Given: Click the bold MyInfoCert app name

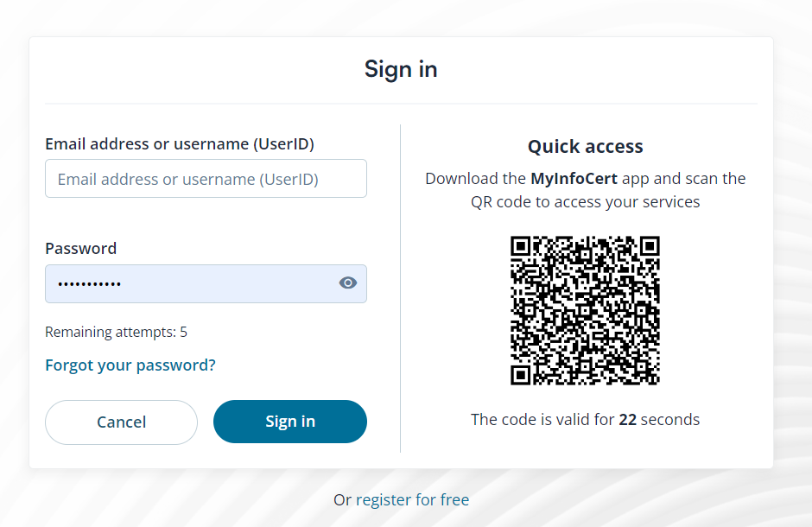Looking at the screenshot, I should pyautogui.click(x=574, y=179).
